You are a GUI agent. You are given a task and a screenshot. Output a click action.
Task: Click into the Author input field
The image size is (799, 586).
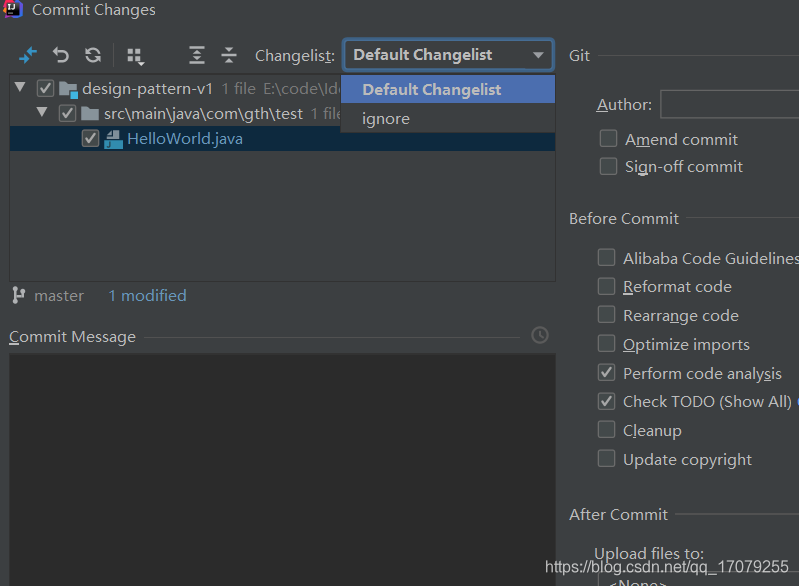[x=729, y=104]
